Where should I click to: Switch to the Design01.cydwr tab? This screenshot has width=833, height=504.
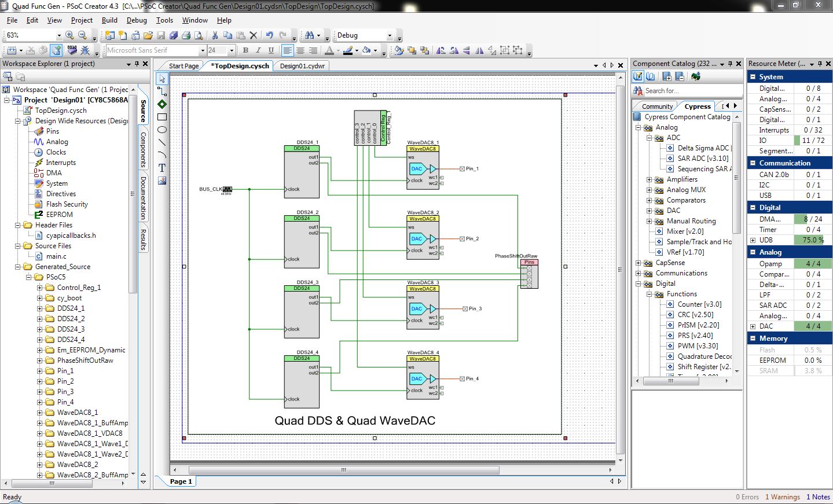pyautogui.click(x=302, y=66)
